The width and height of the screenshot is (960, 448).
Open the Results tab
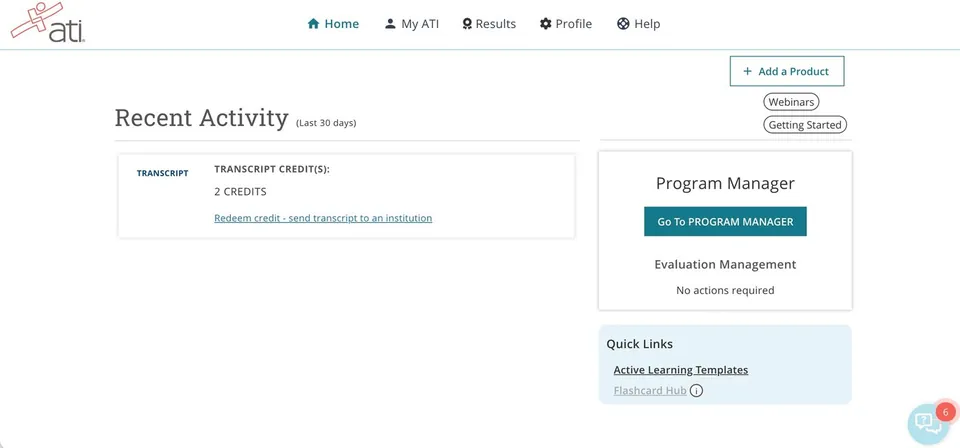[x=489, y=24]
